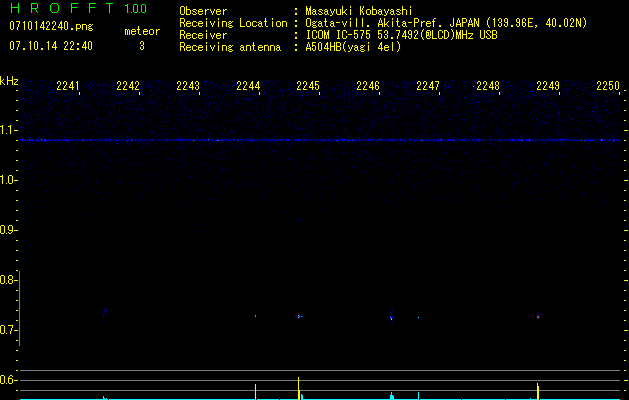Click the meteor count value 3

coord(141,46)
